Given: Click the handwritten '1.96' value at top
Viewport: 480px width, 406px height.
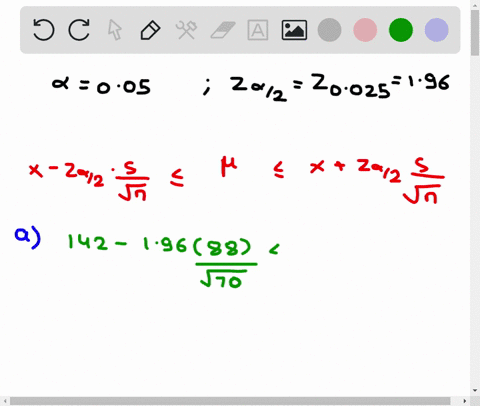Looking at the screenshot, I should coord(428,82).
